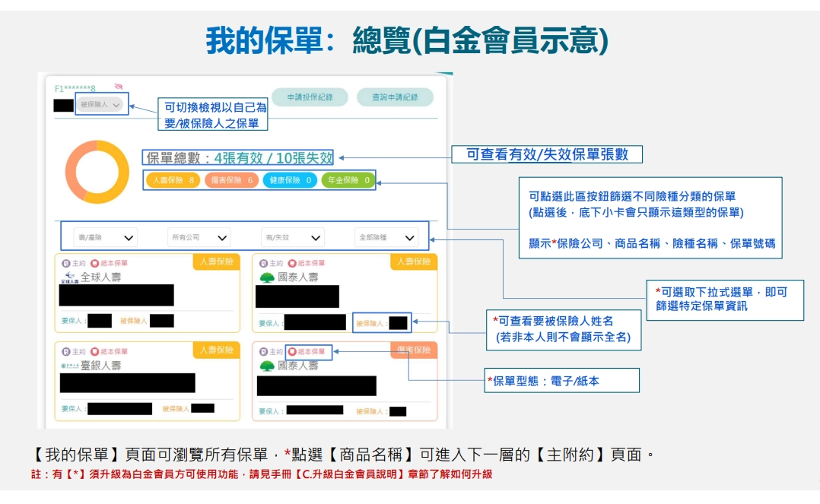
Task: Click 紙本保單 icon on 全球人壽 card
Action: 94,264
